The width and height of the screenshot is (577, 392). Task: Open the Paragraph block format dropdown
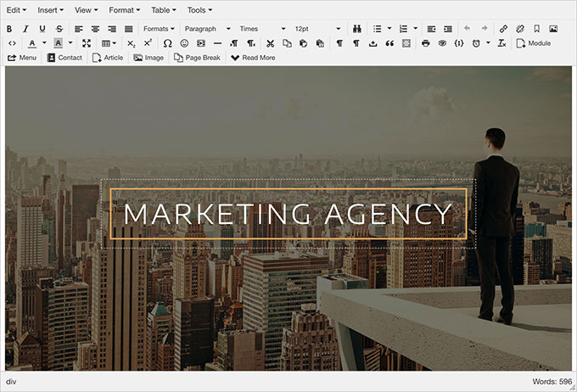(208, 29)
